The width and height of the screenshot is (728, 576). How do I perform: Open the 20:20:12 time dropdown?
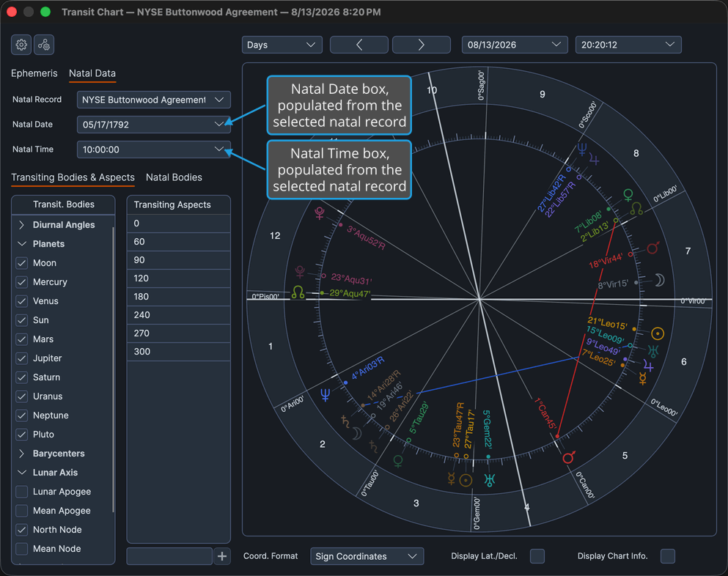(628, 45)
